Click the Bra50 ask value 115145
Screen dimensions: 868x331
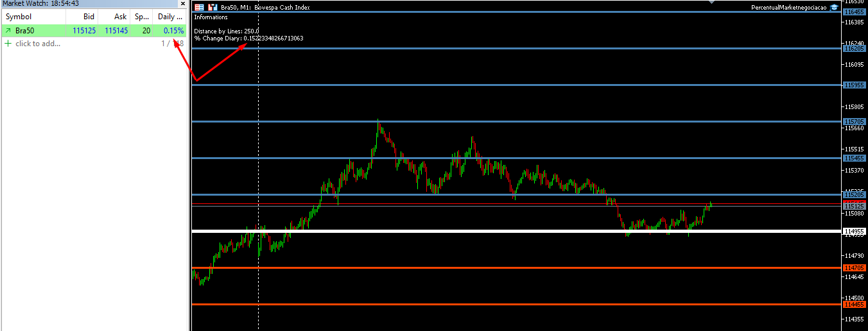[116, 30]
